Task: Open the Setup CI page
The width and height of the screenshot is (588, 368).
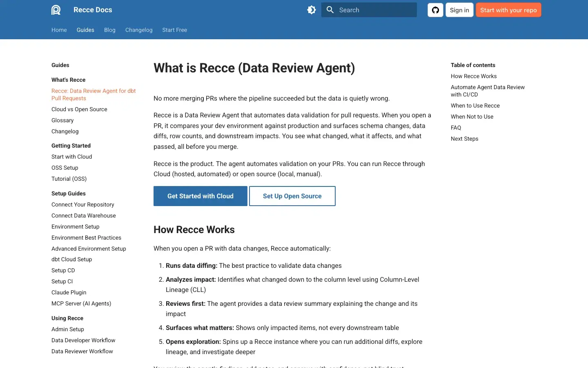Action: (62, 281)
